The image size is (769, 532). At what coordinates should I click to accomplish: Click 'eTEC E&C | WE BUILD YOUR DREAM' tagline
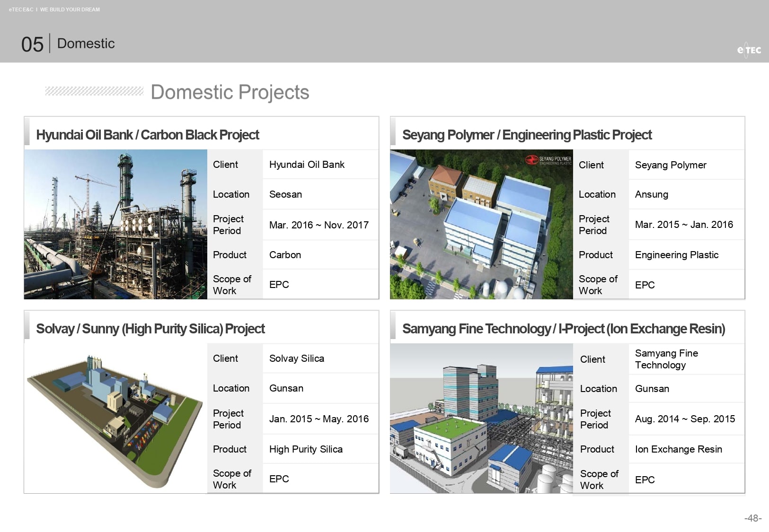(54, 9)
